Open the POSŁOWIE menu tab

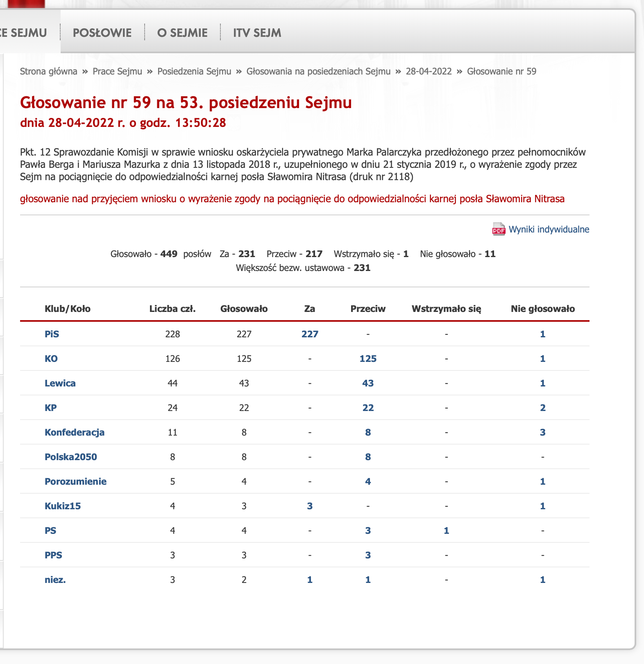point(102,33)
